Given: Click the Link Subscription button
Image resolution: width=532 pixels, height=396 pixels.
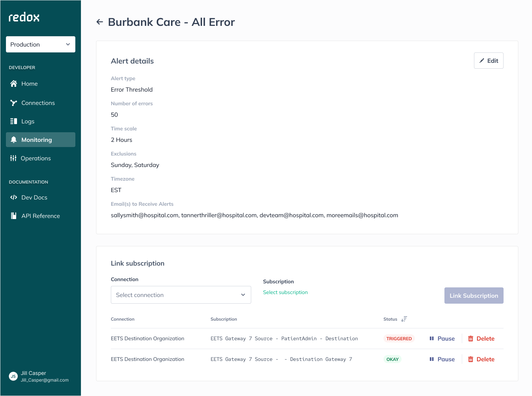Looking at the screenshot, I should pos(474,296).
